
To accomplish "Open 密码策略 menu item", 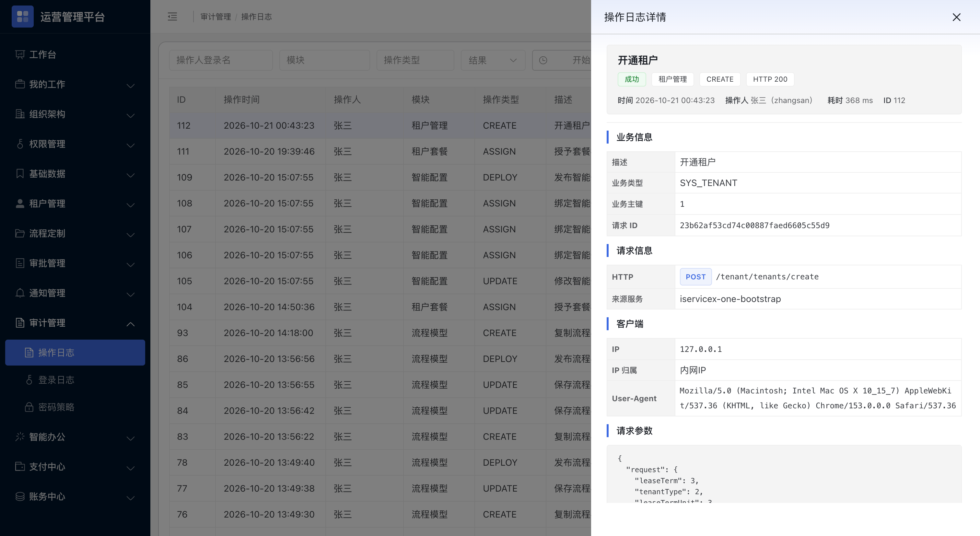I will click(x=75, y=407).
